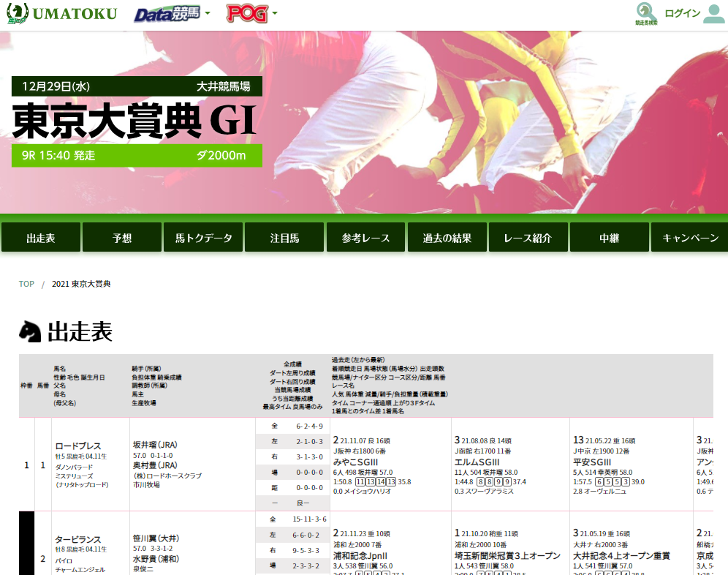Switch to the 予想 tab
728x575 pixels.
coord(121,237)
